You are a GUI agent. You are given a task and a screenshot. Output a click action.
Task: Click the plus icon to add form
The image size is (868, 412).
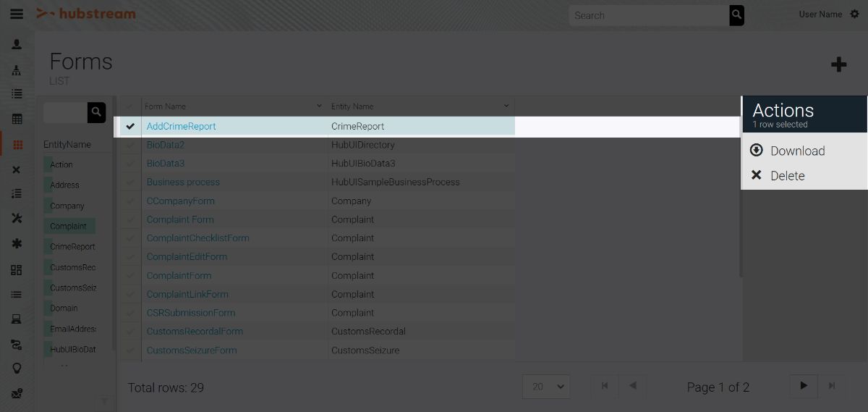(838, 65)
